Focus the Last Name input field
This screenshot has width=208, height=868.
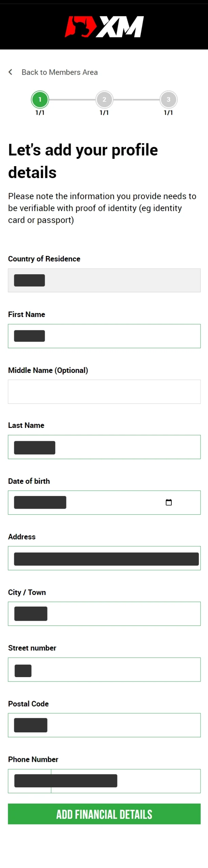(x=104, y=447)
